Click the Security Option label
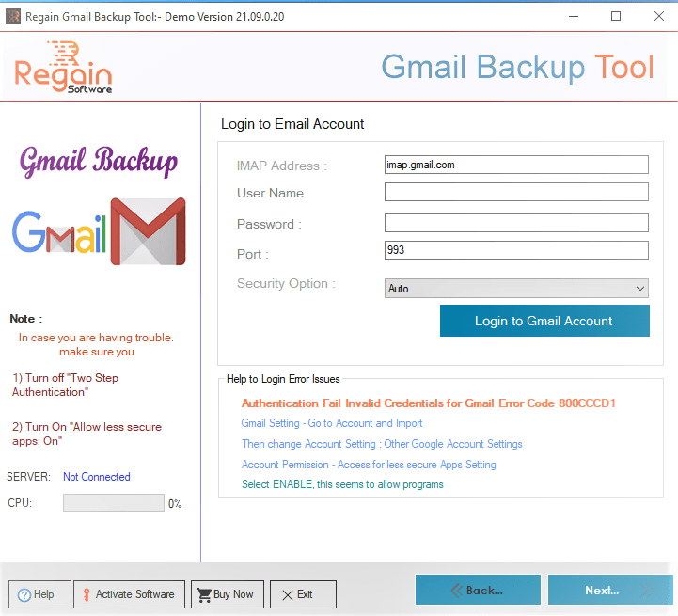 pos(286,284)
